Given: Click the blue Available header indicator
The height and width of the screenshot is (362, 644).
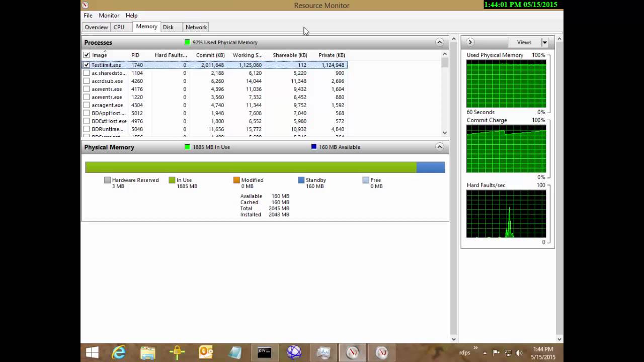Looking at the screenshot, I should 314,147.
